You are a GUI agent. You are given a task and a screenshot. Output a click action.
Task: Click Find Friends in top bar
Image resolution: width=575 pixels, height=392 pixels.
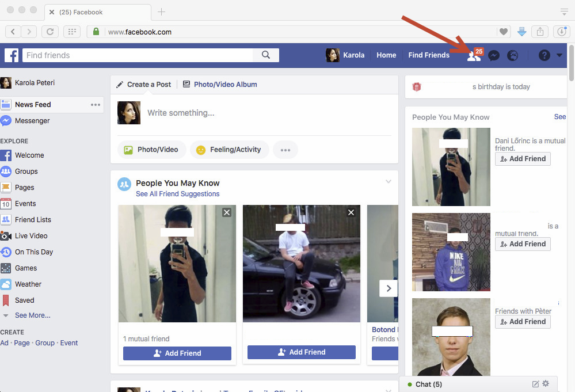coord(429,55)
